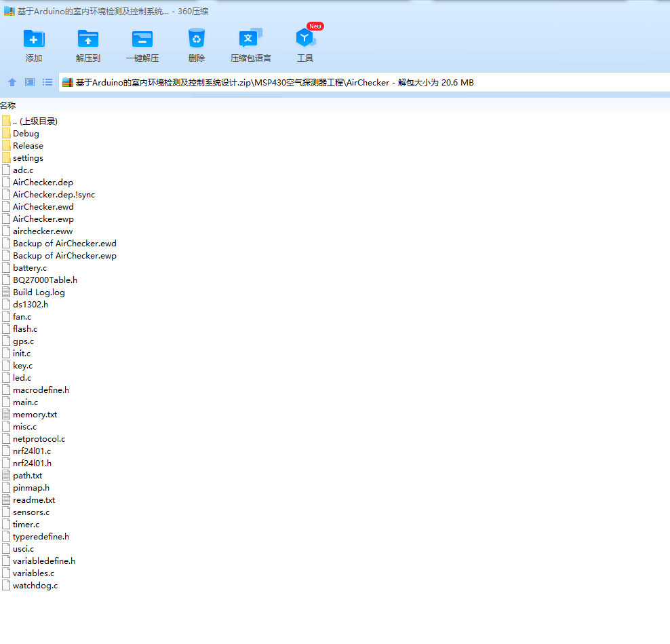Click the 一键解压 one-click extract icon

142,39
